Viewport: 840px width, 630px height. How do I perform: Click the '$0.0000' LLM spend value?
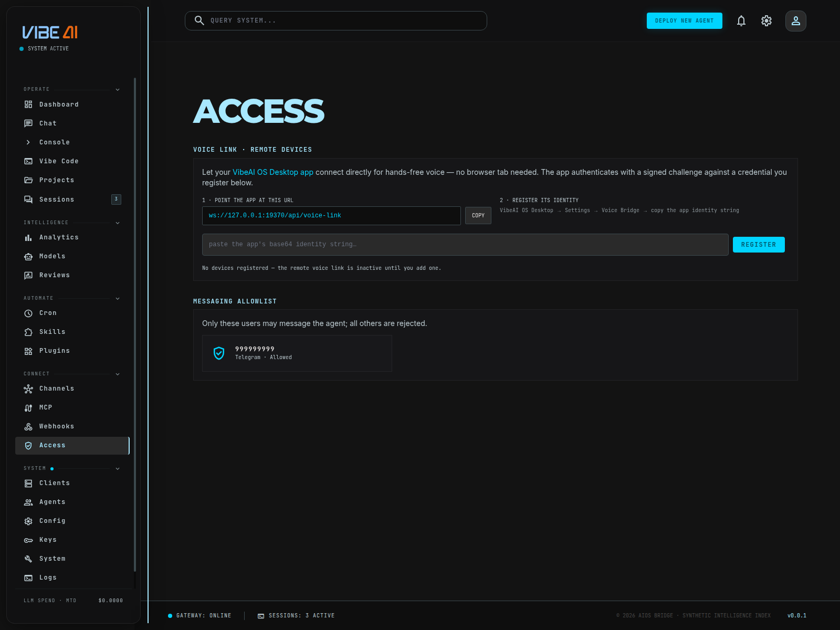pos(111,601)
